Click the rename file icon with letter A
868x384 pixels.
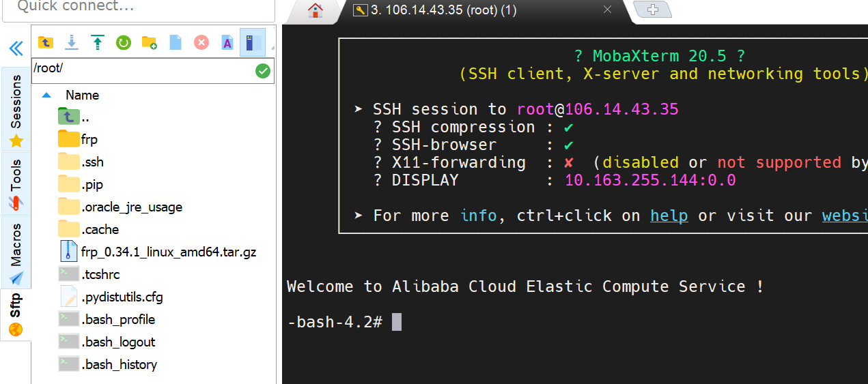click(227, 42)
